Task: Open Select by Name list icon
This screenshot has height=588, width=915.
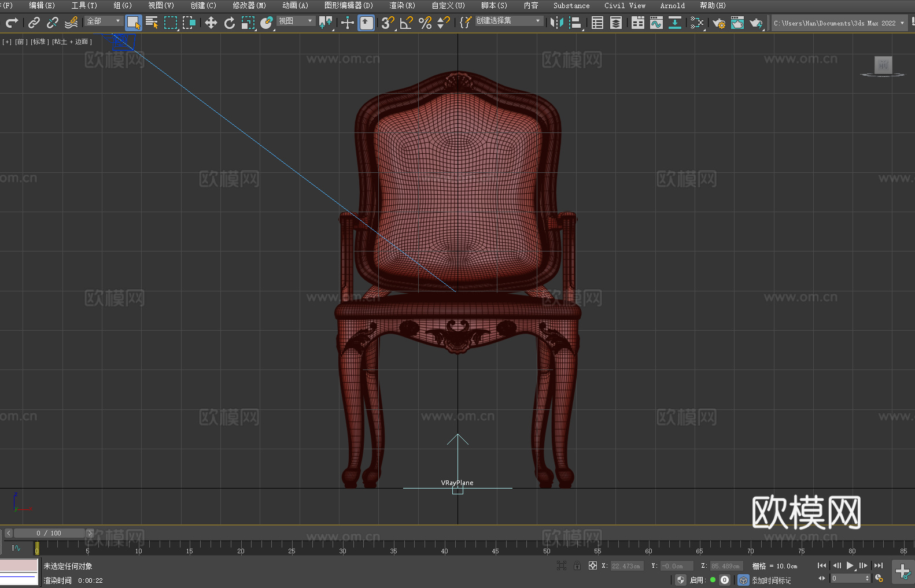Action: 152,23
